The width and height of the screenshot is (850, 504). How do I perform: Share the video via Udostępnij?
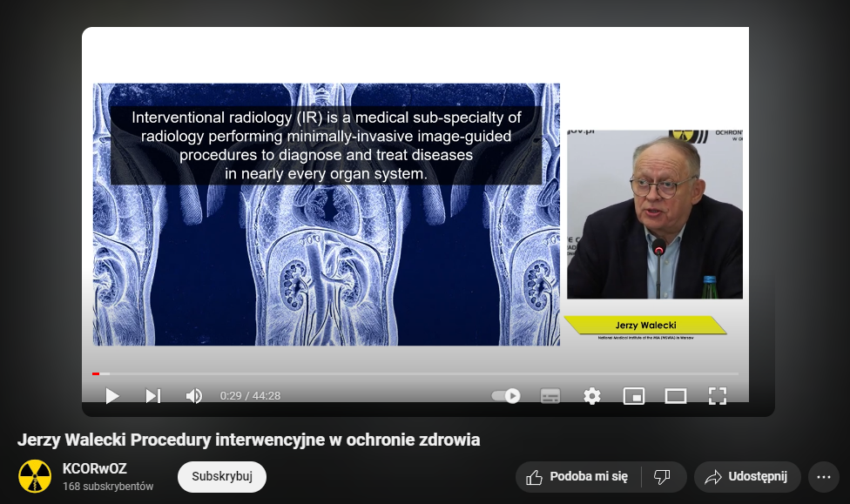pos(747,477)
